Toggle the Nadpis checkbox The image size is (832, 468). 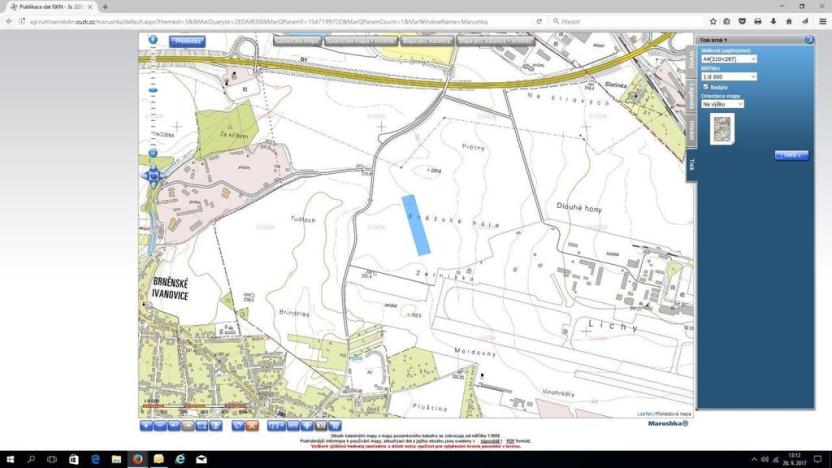(706, 87)
